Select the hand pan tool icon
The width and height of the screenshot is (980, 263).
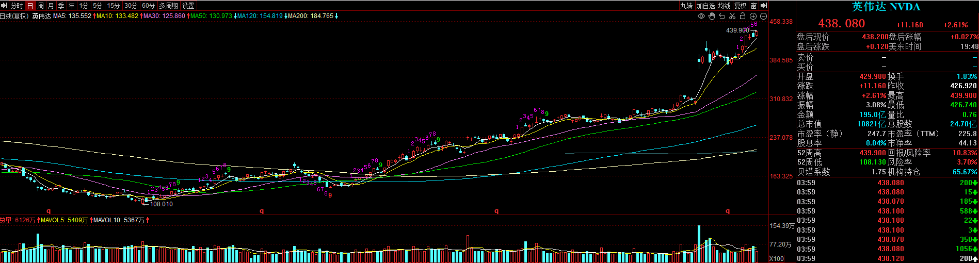click(712, 16)
